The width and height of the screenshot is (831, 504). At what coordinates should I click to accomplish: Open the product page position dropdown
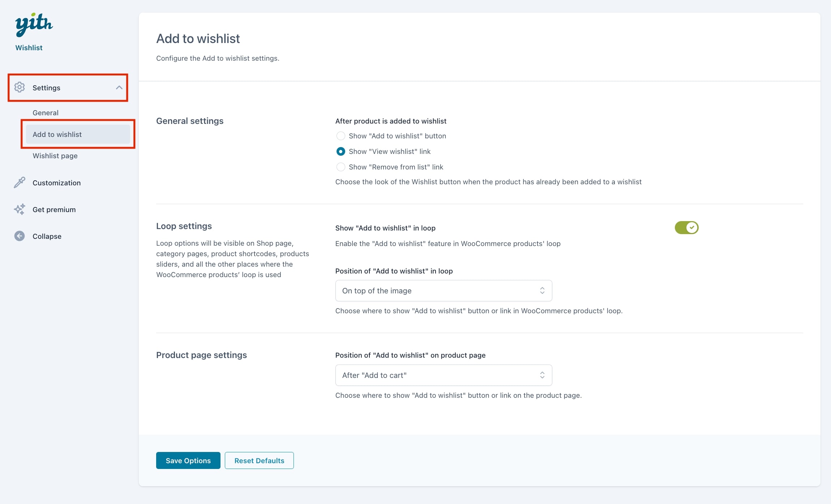coord(444,375)
